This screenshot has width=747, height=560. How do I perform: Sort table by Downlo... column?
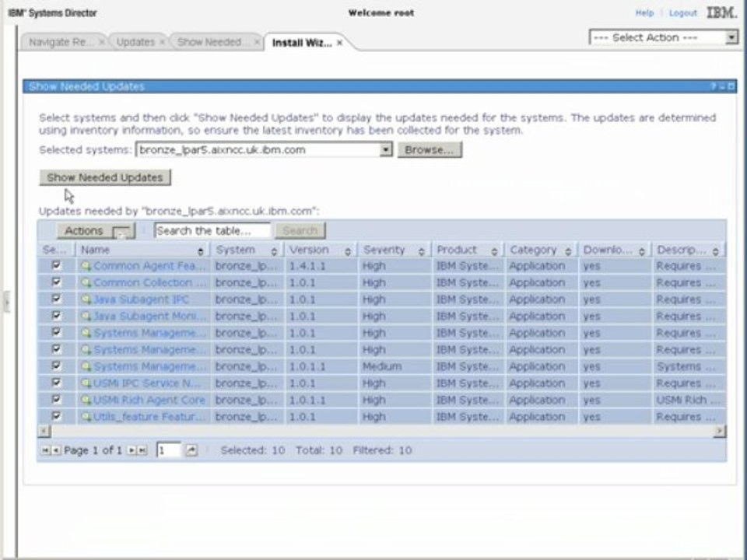click(642, 251)
